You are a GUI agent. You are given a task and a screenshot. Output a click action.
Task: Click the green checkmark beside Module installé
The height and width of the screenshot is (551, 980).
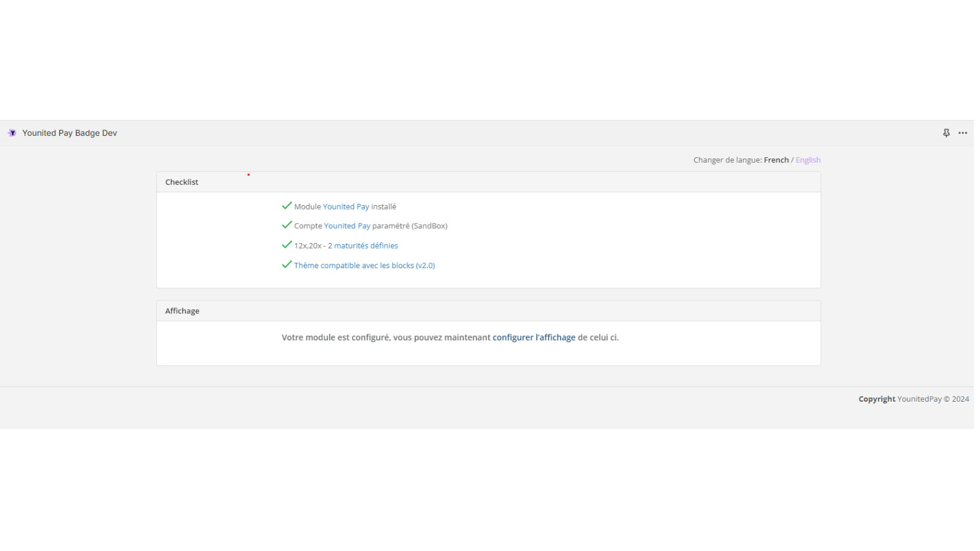(287, 206)
